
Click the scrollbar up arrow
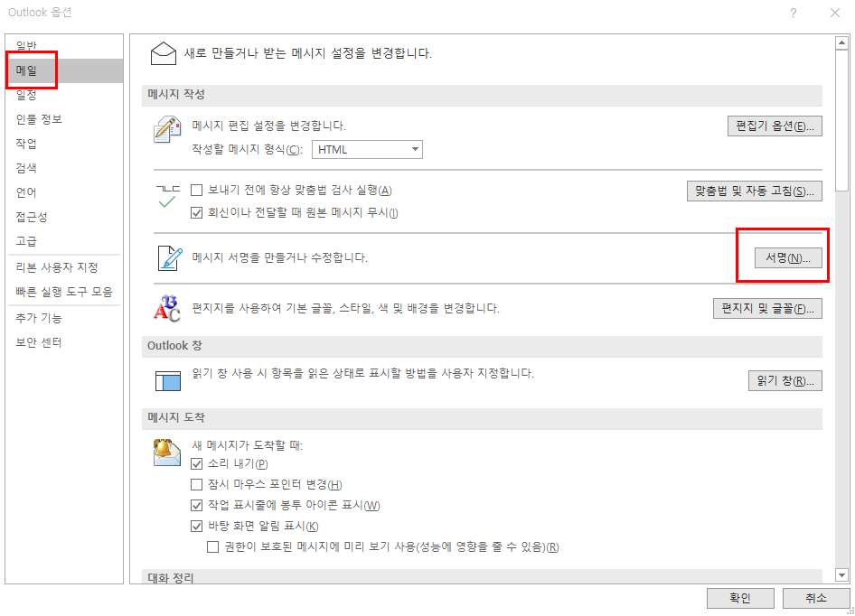point(842,42)
